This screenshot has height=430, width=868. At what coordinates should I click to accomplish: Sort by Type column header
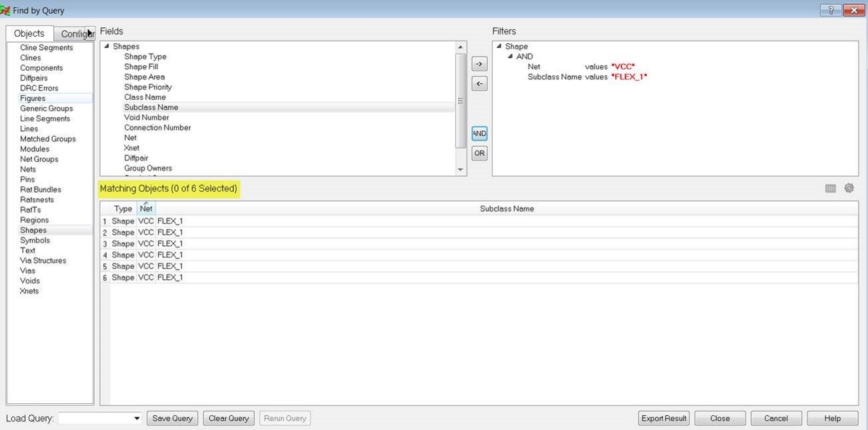pos(123,209)
